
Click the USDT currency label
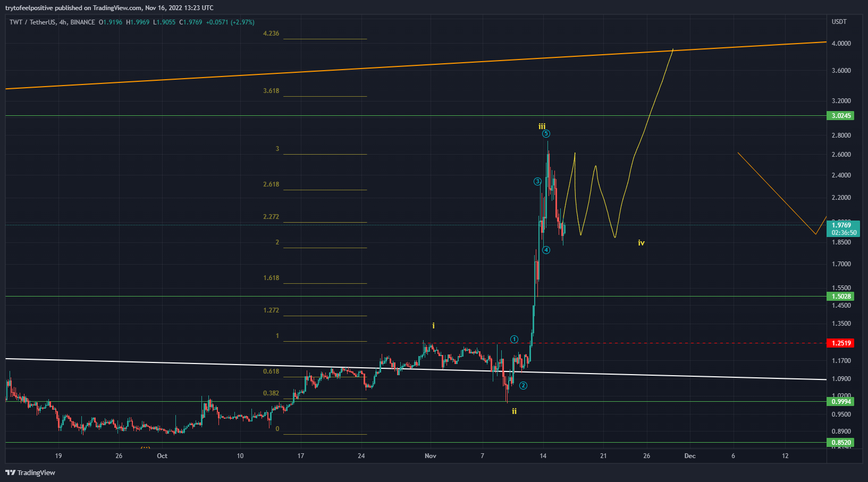[x=839, y=22]
